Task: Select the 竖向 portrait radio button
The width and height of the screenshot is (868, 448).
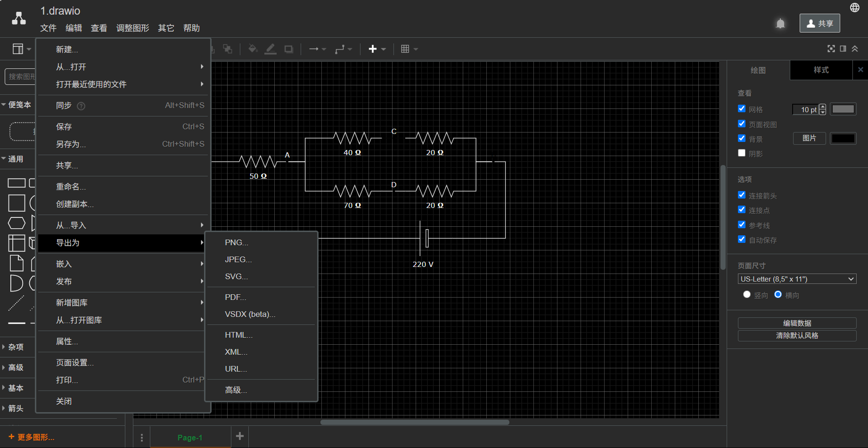Action: 747,295
